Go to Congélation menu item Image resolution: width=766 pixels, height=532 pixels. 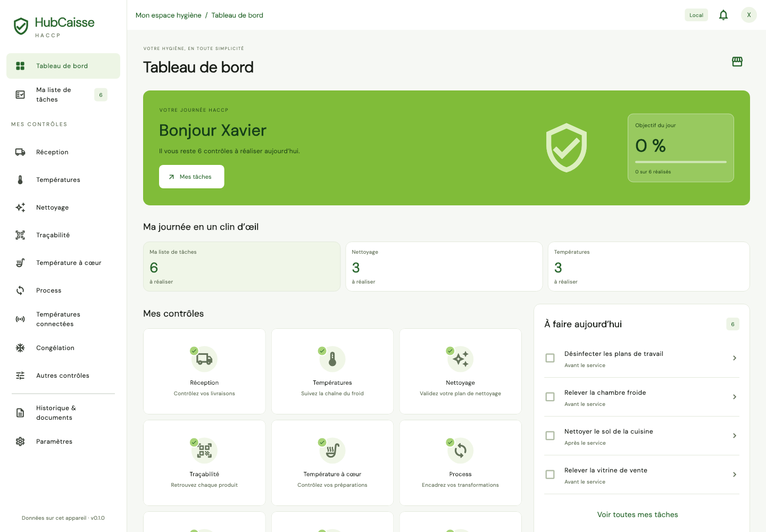pyautogui.click(x=63, y=348)
